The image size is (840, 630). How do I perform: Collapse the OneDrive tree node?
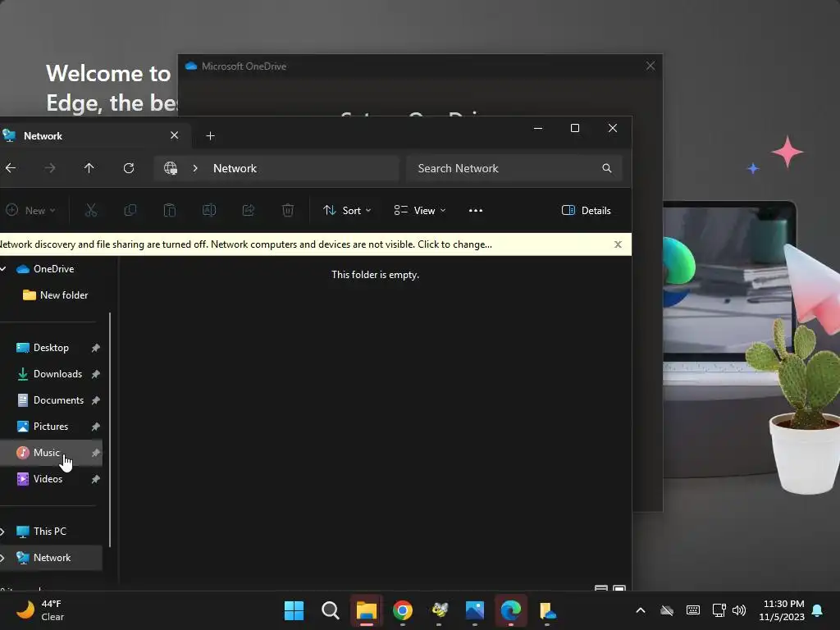pos(2,269)
